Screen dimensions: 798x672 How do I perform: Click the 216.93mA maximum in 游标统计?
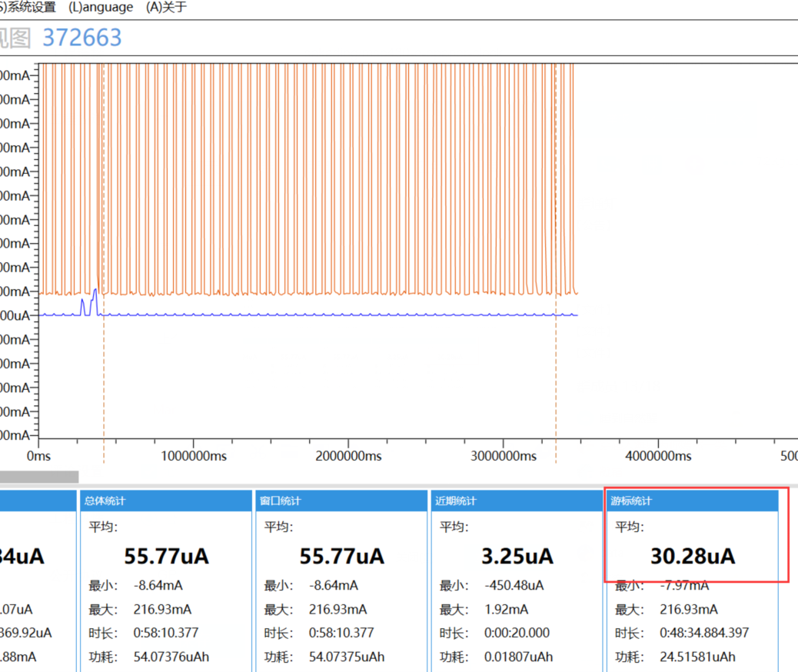point(689,610)
